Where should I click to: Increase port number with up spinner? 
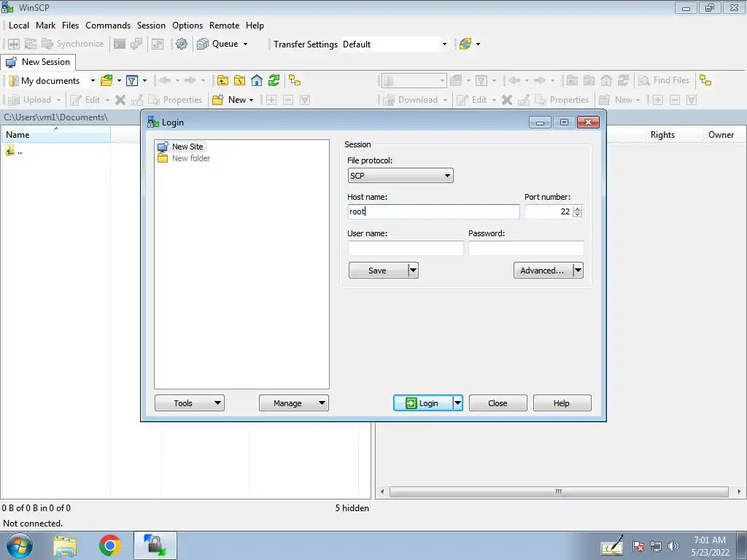[578, 209]
